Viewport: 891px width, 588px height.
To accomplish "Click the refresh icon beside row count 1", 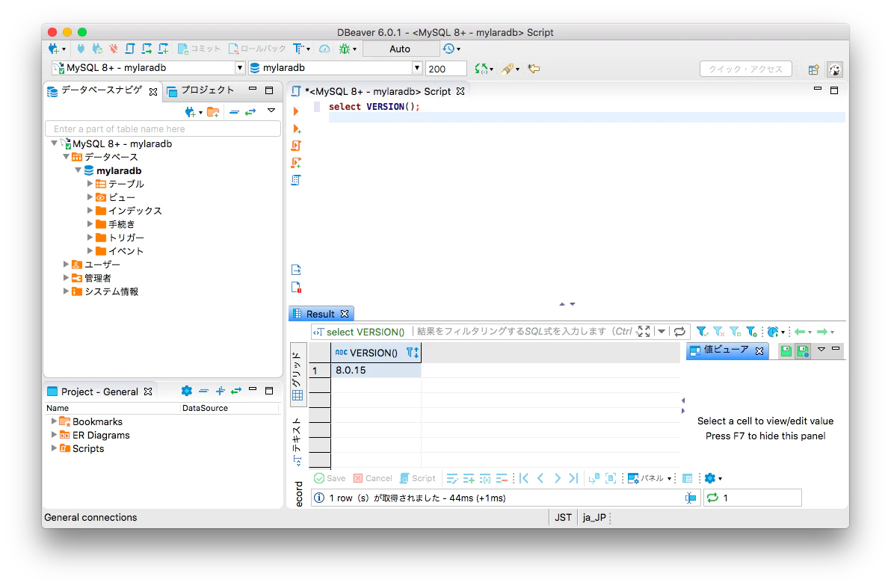I will click(x=712, y=498).
